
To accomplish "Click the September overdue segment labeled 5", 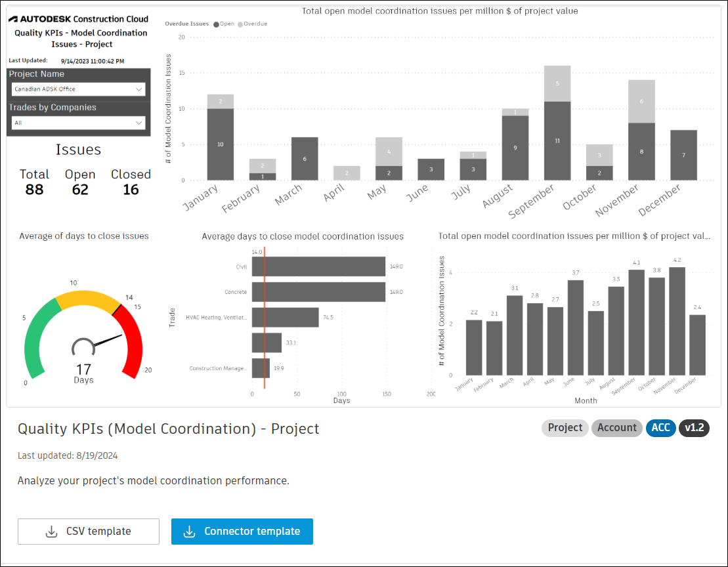I will [x=557, y=83].
